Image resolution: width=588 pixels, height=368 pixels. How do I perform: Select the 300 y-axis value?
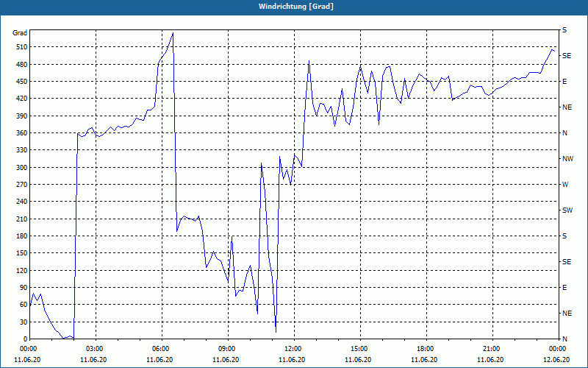(x=21, y=168)
